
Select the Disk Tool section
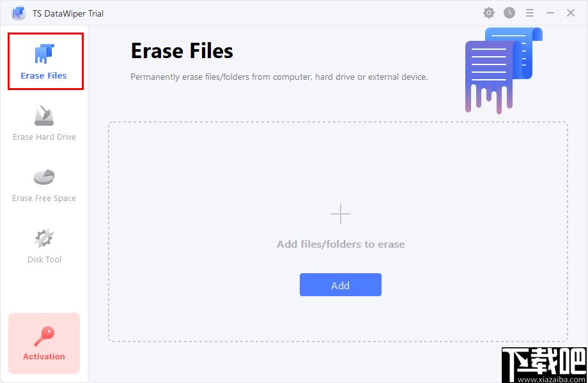click(44, 246)
